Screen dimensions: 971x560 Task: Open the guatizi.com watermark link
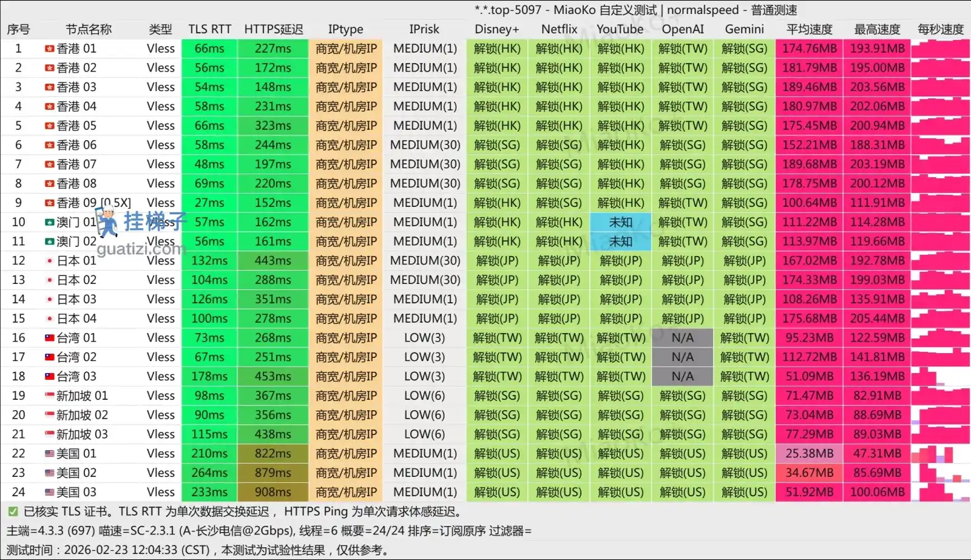[140, 249]
